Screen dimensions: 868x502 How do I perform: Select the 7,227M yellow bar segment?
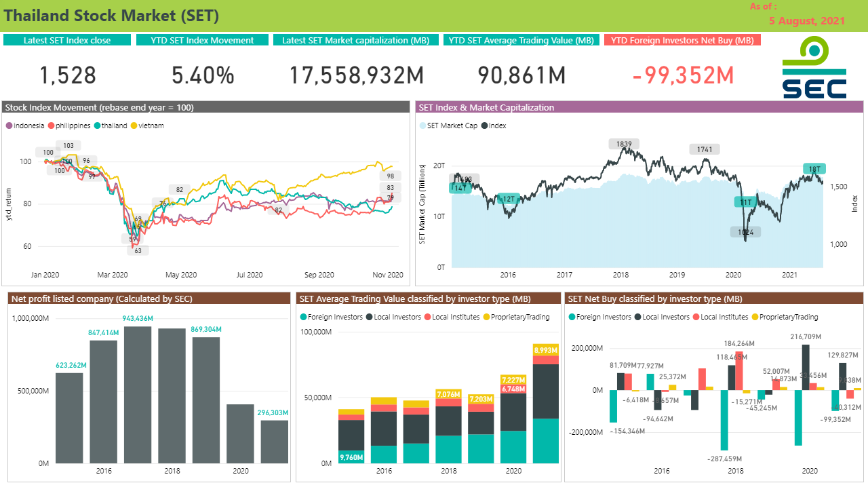pyautogui.click(x=514, y=379)
